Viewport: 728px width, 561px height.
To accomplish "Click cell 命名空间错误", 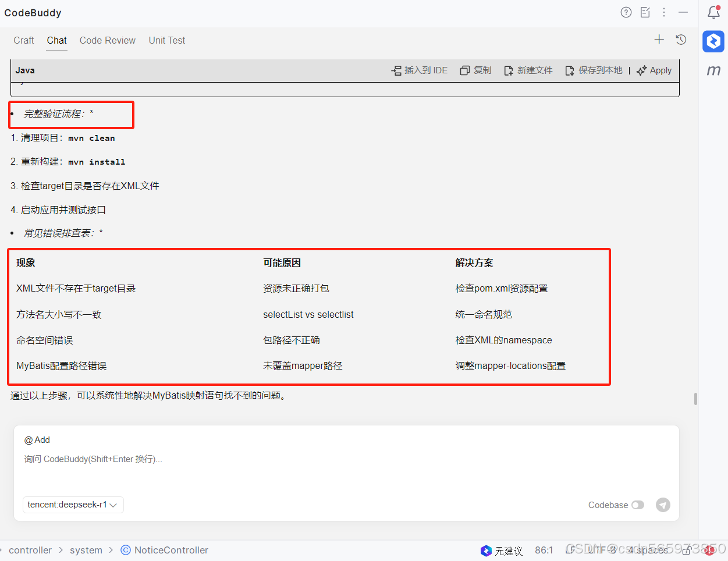I will [x=45, y=340].
